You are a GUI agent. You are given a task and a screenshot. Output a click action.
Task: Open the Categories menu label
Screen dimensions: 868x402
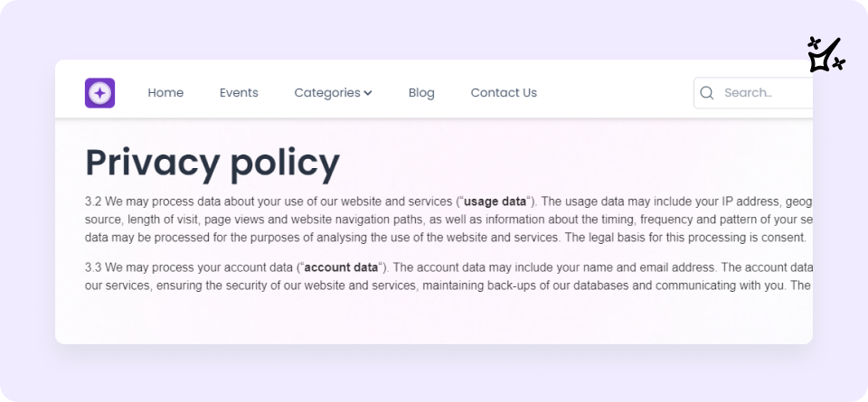pyautogui.click(x=327, y=93)
